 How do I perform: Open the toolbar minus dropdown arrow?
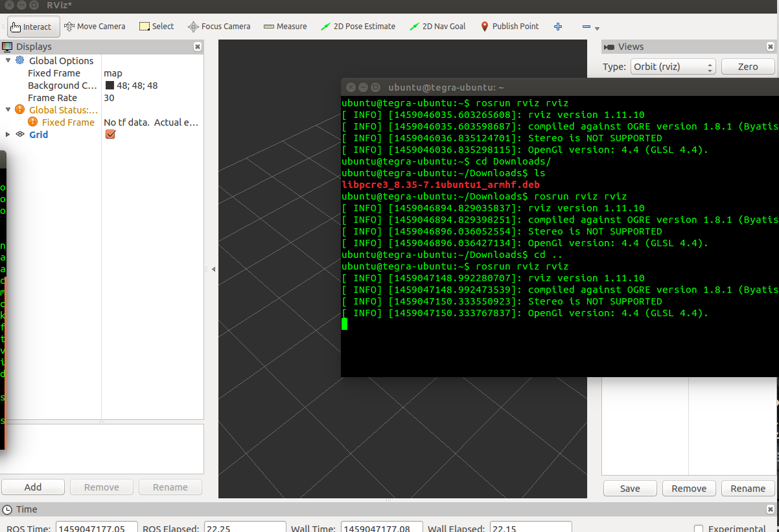point(597,29)
